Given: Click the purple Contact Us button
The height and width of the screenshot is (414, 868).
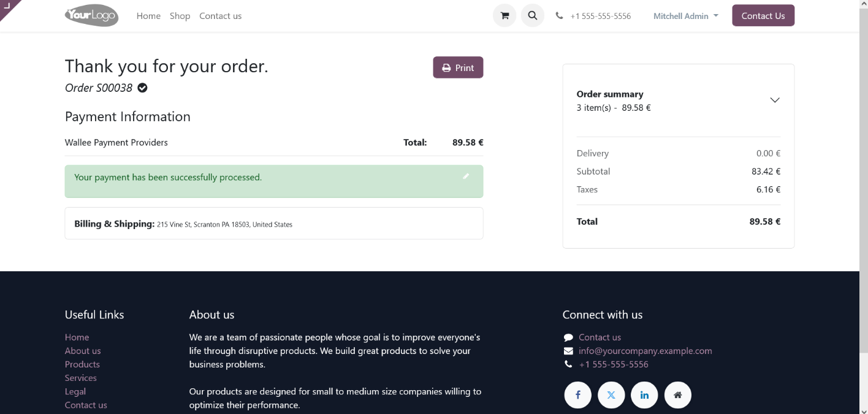Looking at the screenshot, I should point(763,16).
